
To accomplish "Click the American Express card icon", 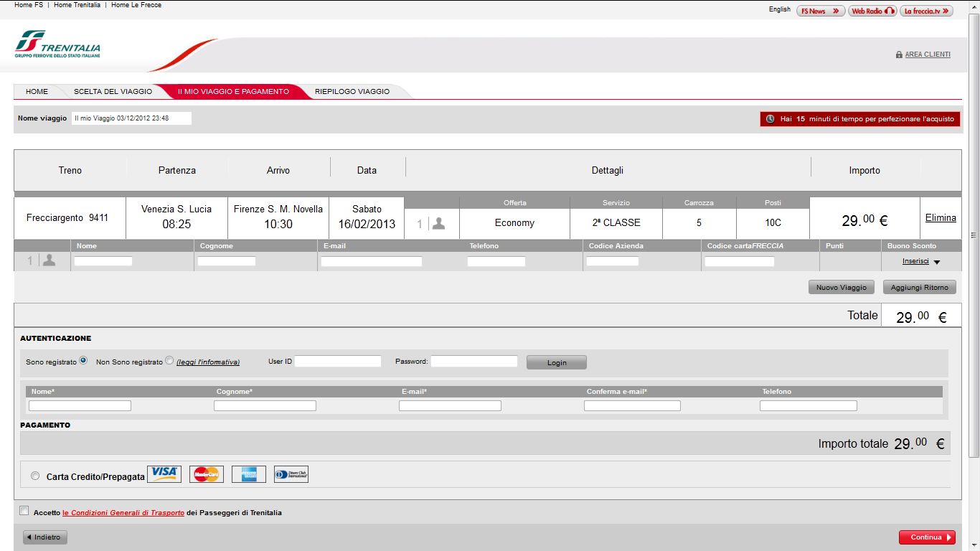I will point(249,474).
